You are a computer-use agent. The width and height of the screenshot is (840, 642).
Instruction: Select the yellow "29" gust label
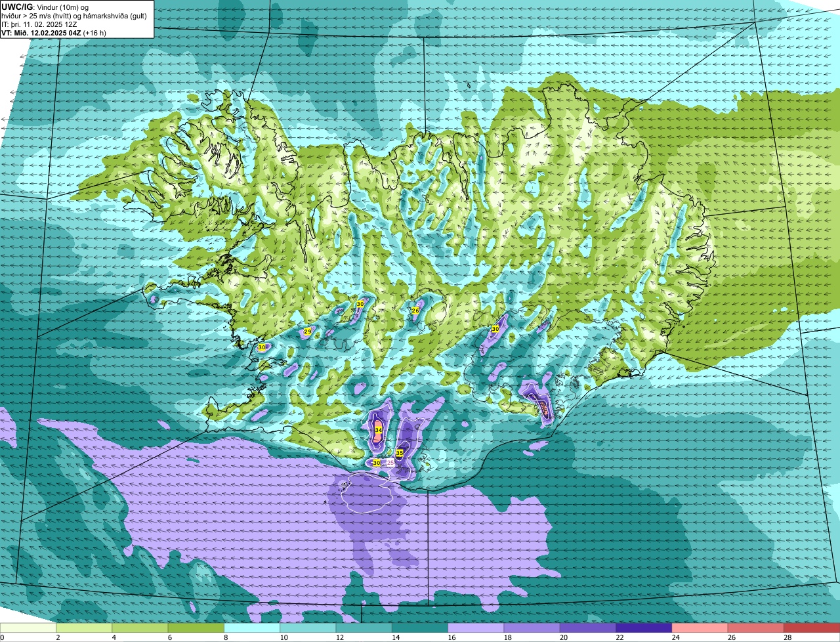click(x=307, y=332)
